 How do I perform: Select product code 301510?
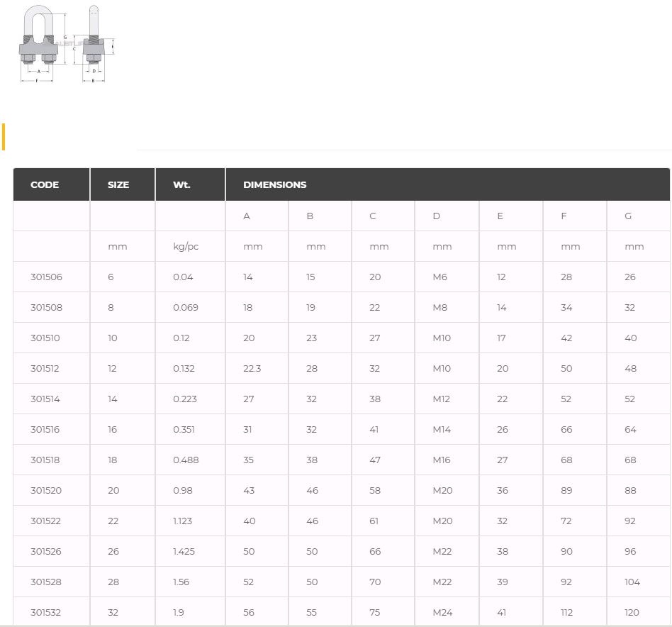pos(45,338)
